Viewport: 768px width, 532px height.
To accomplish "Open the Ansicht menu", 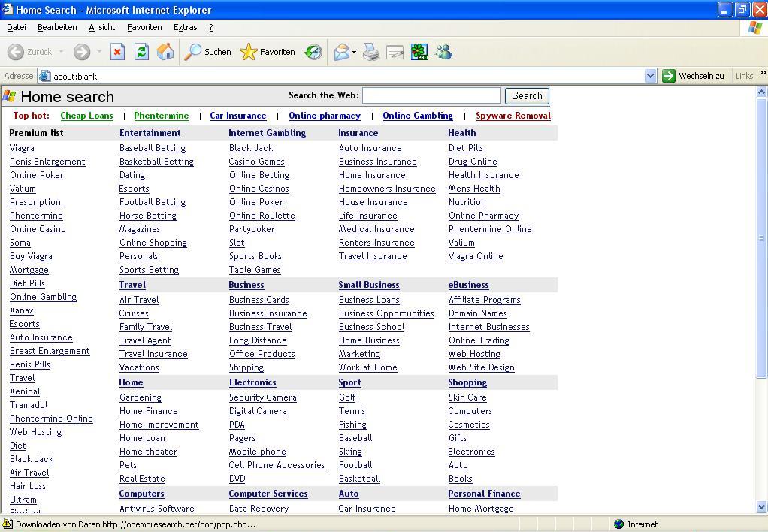I will pos(102,28).
